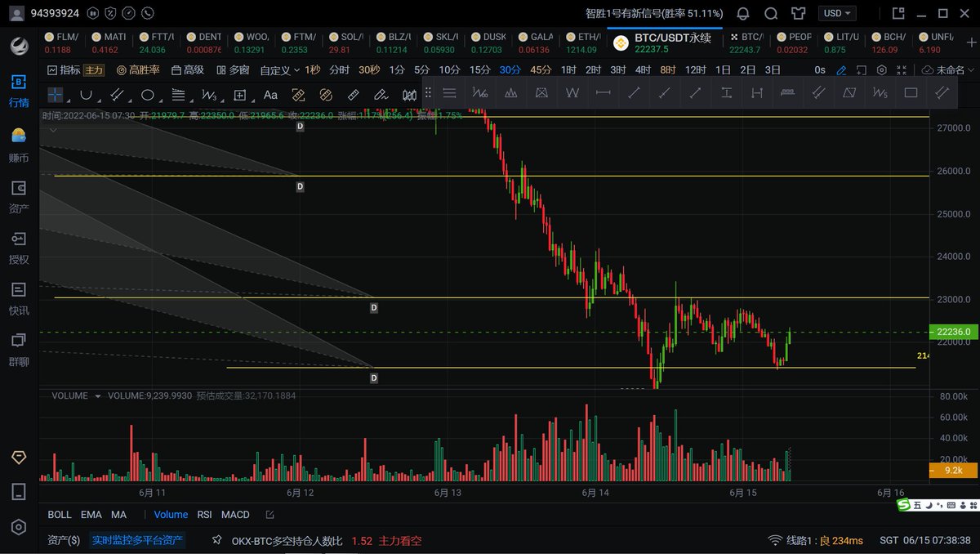
Task: Select the eraser tool in the drawing bar
Action: (381, 95)
